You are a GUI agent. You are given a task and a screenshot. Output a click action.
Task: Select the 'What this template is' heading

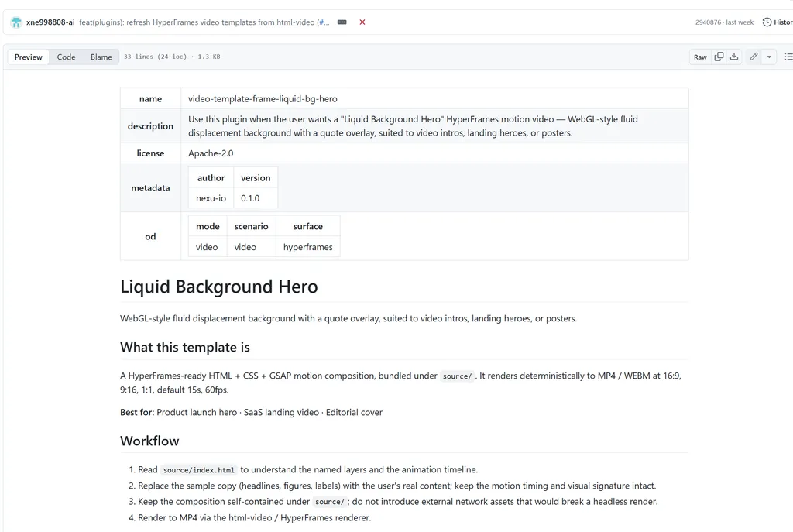tap(185, 347)
